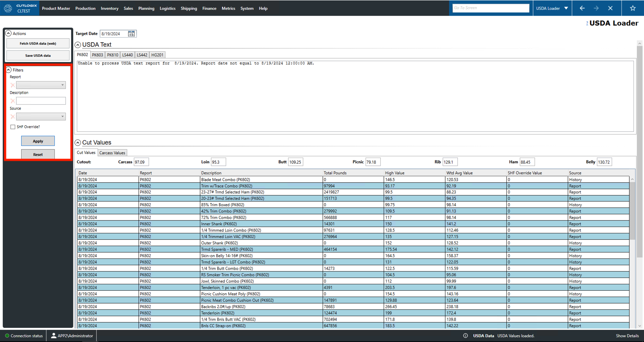Switch to the Carcass Values tab

(112, 153)
